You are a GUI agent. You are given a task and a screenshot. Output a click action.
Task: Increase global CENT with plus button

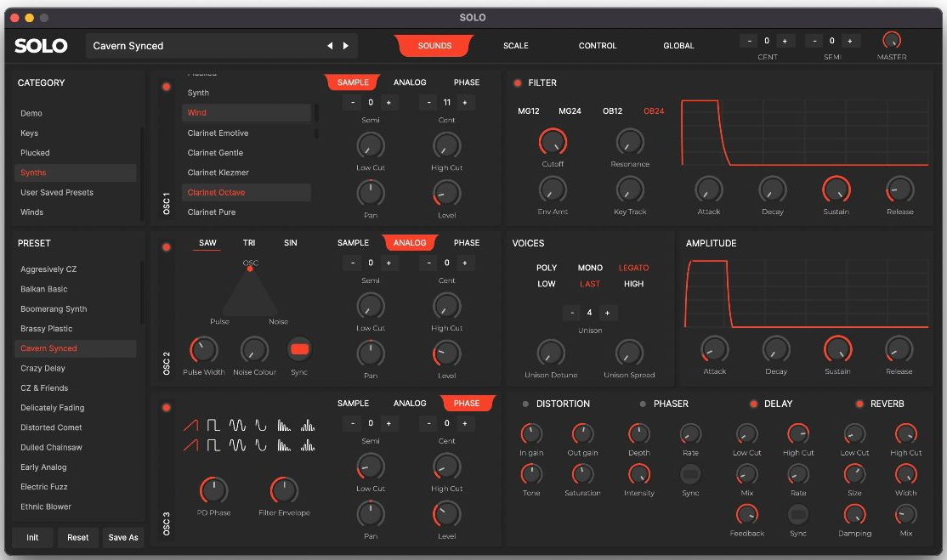(785, 41)
